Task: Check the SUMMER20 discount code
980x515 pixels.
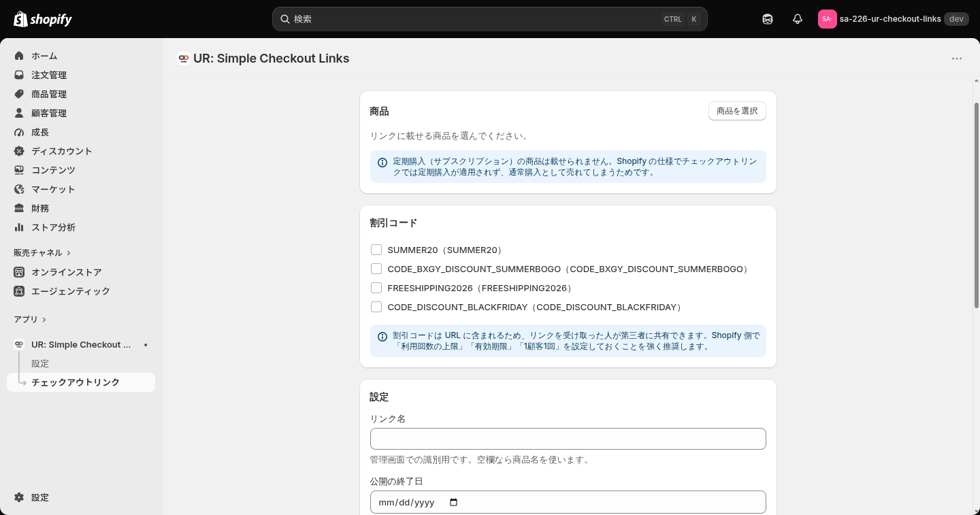Action: (x=376, y=250)
